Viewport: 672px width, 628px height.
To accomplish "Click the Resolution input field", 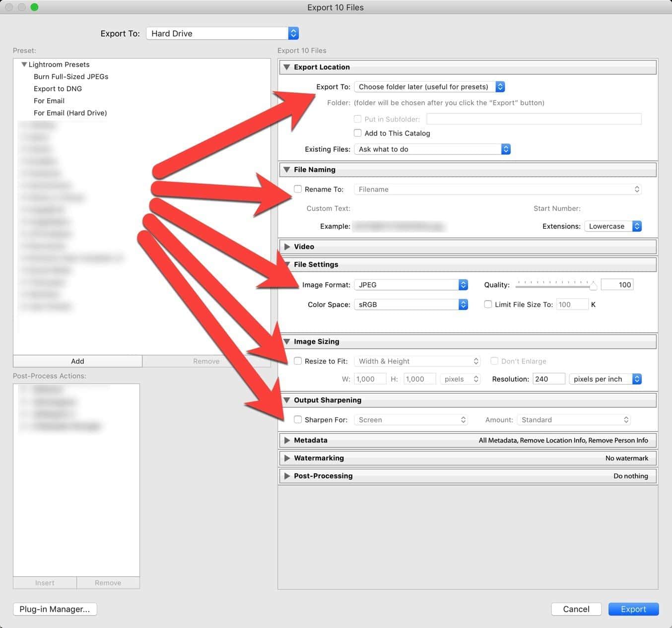I will pos(548,379).
